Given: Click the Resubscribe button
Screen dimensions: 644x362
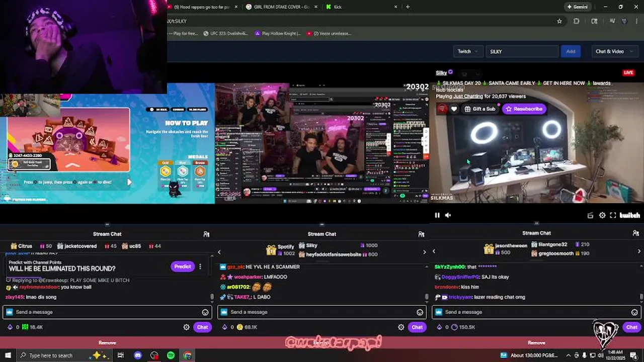Looking at the screenshot, I should tap(524, 109).
